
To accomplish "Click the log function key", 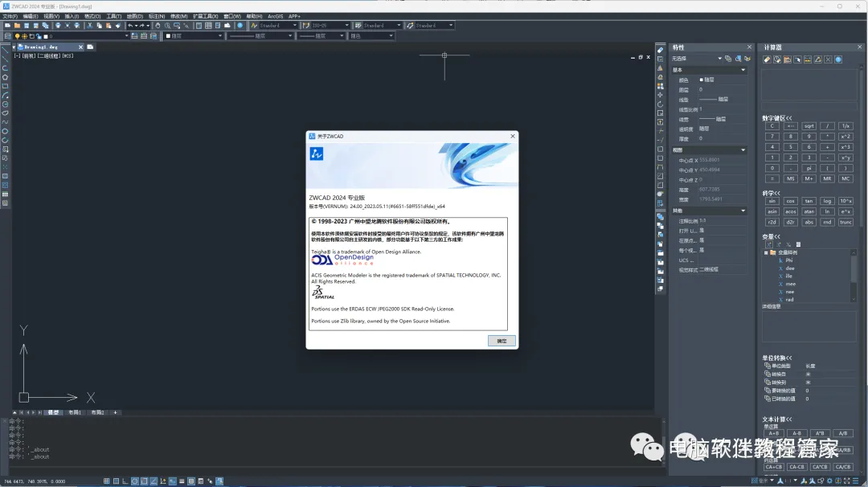I will click(x=827, y=201).
